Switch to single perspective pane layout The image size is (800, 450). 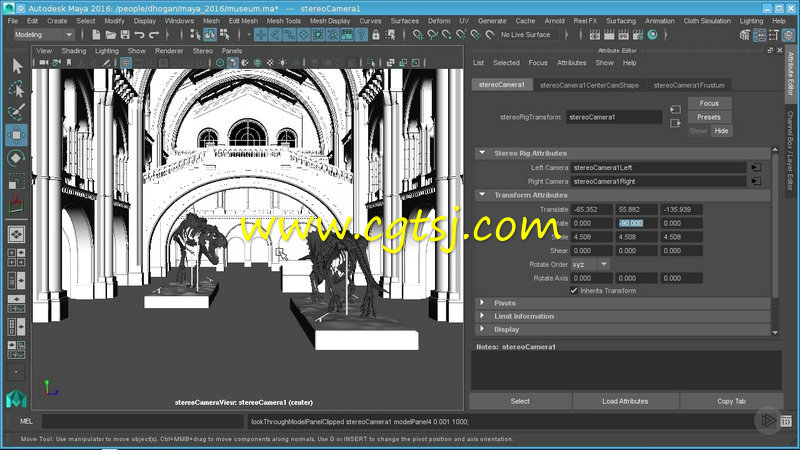[x=16, y=234]
